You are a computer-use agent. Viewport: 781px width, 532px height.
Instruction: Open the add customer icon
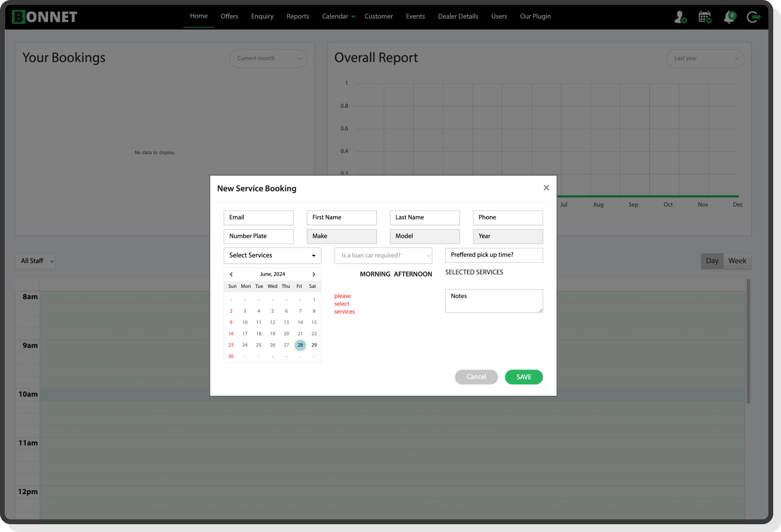(679, 17)
